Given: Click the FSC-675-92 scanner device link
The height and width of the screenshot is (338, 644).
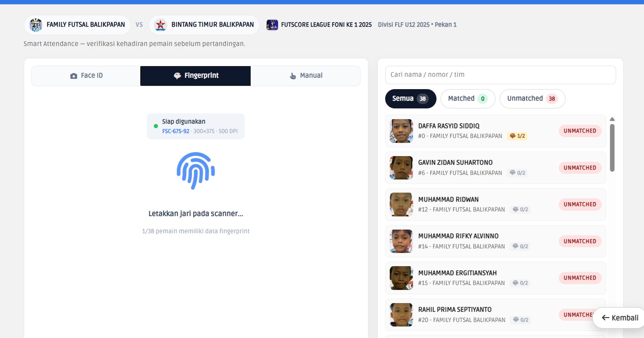Looking at the screenshot, I should pyautogui.click(x=176, y=131).
